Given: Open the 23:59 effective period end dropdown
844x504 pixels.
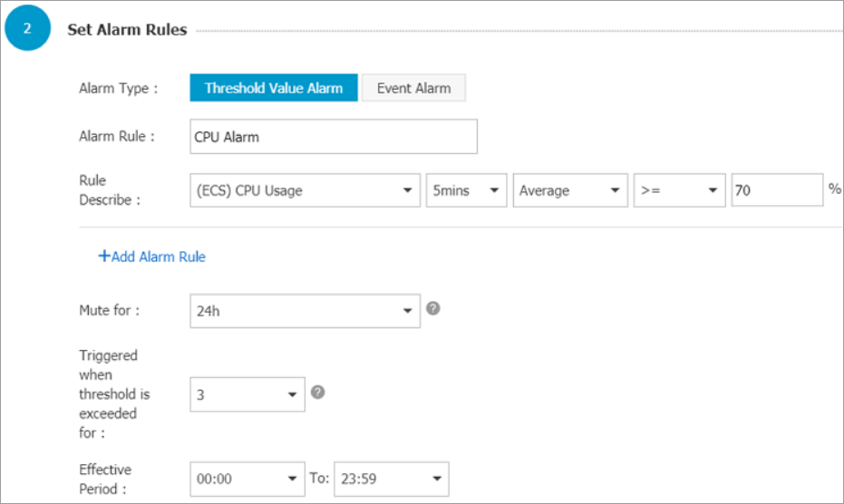Looking at the screenshot, I should tap(392, 478).
